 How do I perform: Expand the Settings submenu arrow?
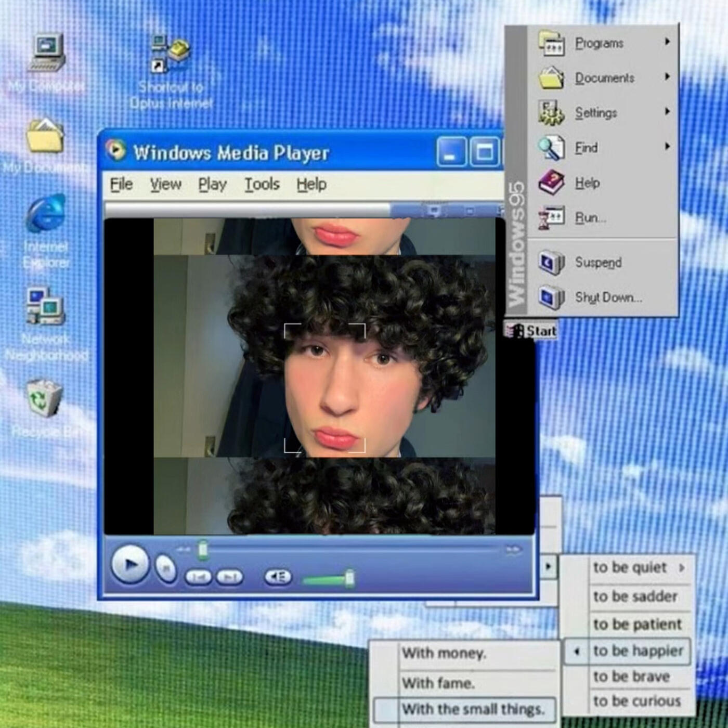pos(667,112)
